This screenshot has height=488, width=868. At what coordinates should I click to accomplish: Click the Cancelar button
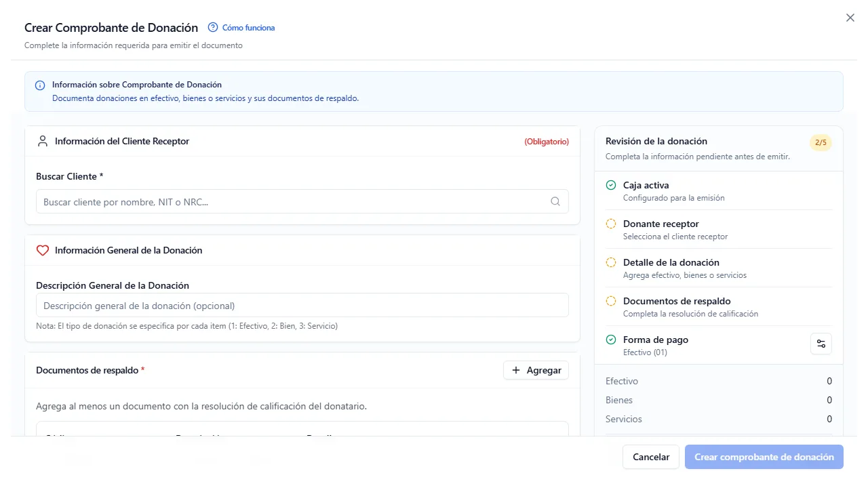(x=651, y=457)
